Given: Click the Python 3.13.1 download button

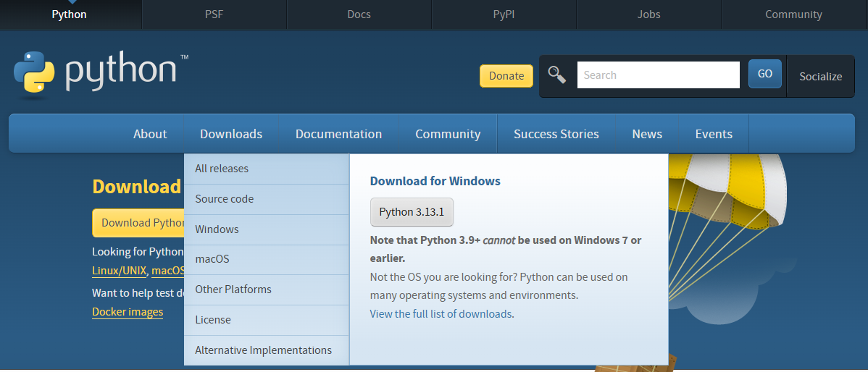Looking at the screenshot, I should (x=412, y=212).
